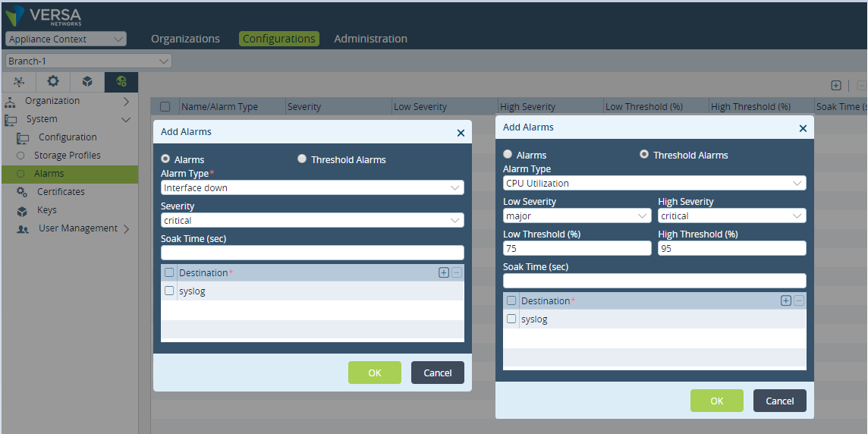This screenshot has width=868, height=434.
Task: Select Alarms radio in left dialog
Action: [x=165, y=159]
